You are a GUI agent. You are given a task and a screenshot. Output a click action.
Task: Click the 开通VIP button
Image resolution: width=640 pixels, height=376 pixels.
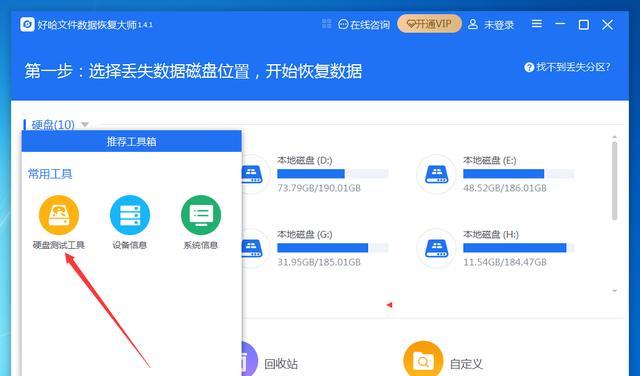(429, 24)
